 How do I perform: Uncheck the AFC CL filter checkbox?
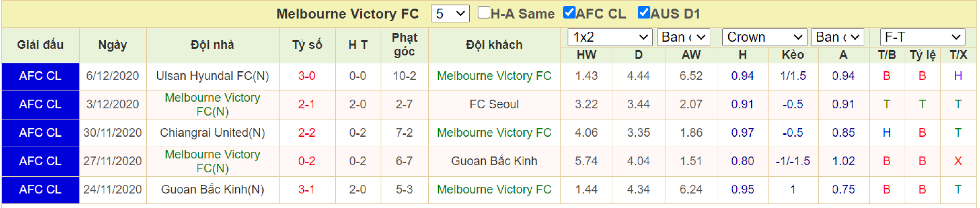tap(569, 12)
